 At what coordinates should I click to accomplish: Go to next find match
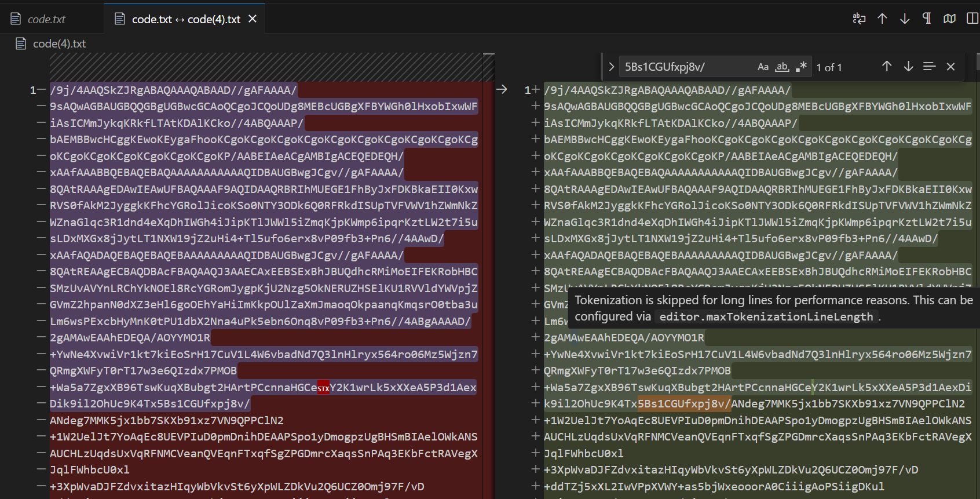click(x=908, y=67)
